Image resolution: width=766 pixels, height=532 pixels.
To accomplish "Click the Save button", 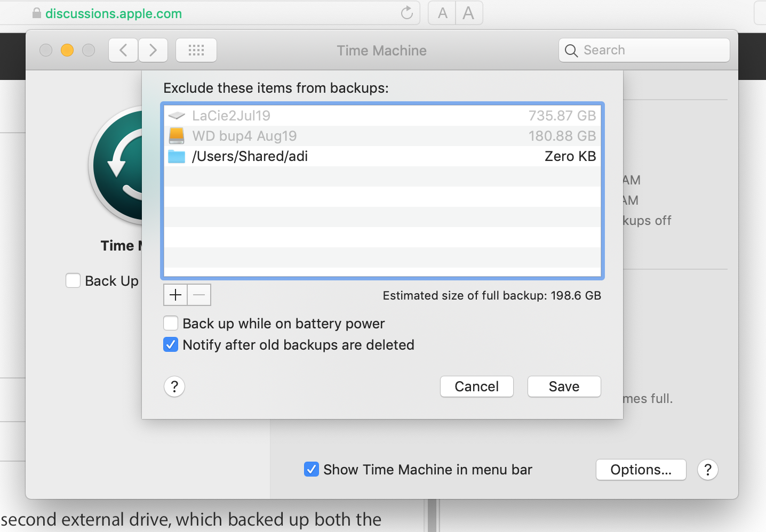I will 564,386.
